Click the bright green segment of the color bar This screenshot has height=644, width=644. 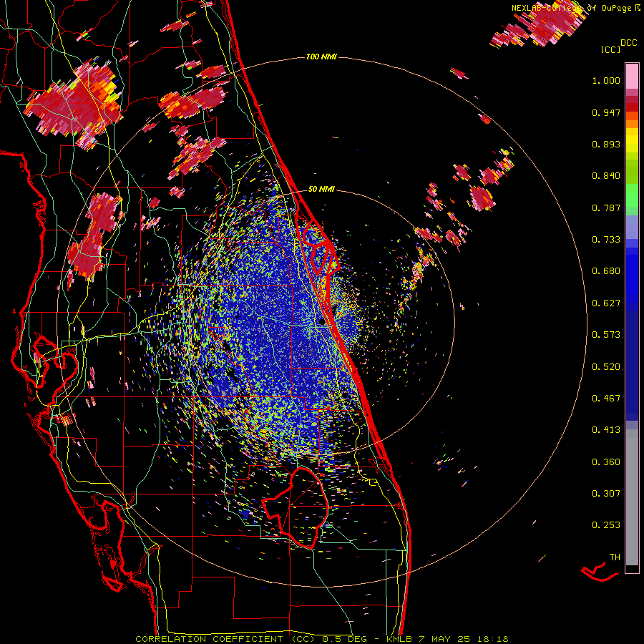tap(632, 195)
